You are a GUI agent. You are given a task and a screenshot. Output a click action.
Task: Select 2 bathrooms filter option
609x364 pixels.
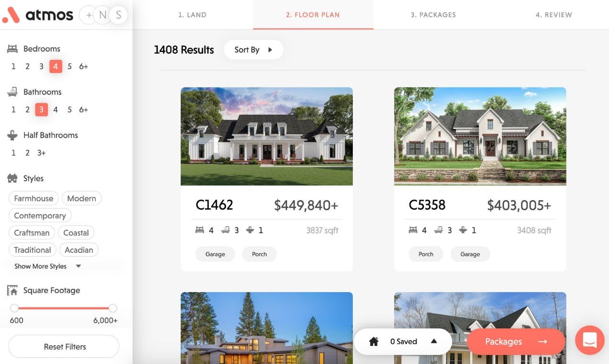point(27,110)
